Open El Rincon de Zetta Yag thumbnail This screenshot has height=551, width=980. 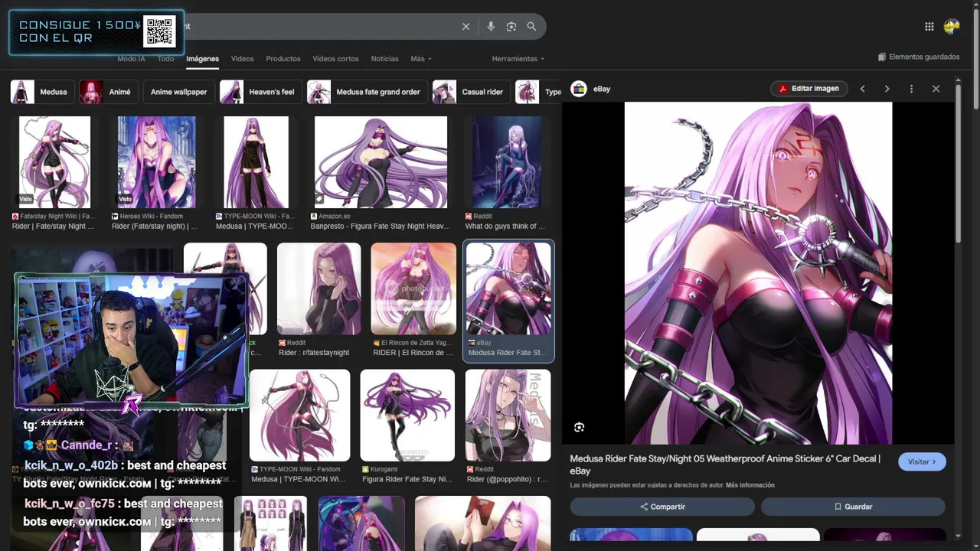[x=413, y=289]
